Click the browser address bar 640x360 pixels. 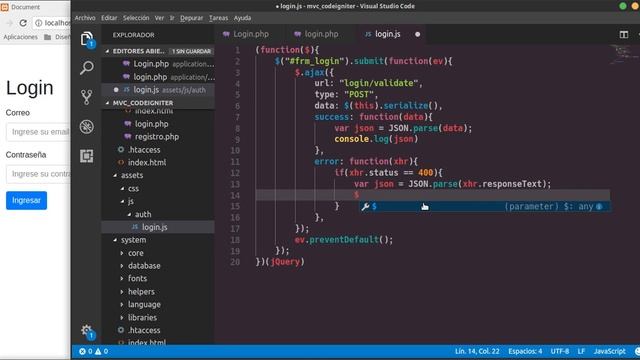51,23
